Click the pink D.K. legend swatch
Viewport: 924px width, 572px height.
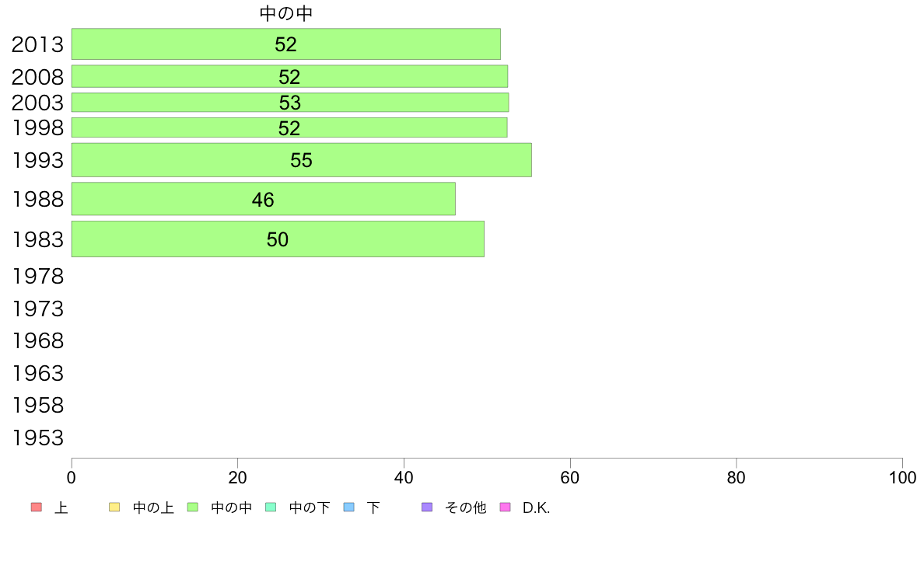click(x=505, y=507)
